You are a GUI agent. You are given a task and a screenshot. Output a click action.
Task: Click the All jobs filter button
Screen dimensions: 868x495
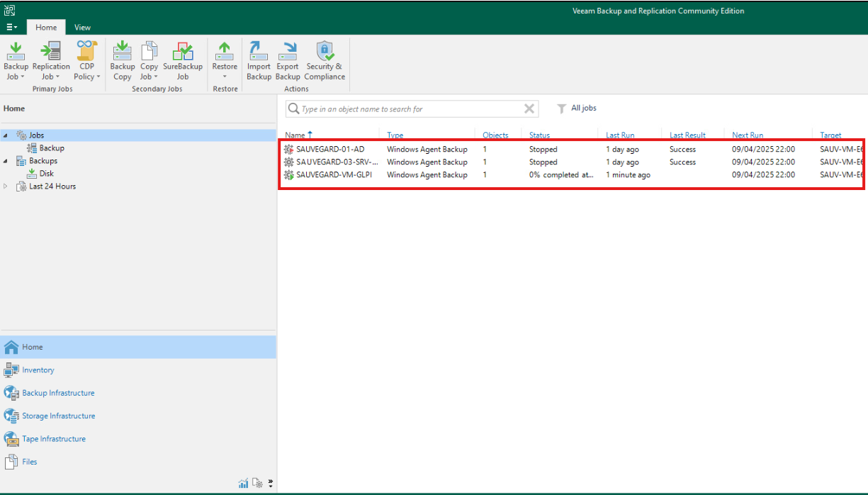576,109
